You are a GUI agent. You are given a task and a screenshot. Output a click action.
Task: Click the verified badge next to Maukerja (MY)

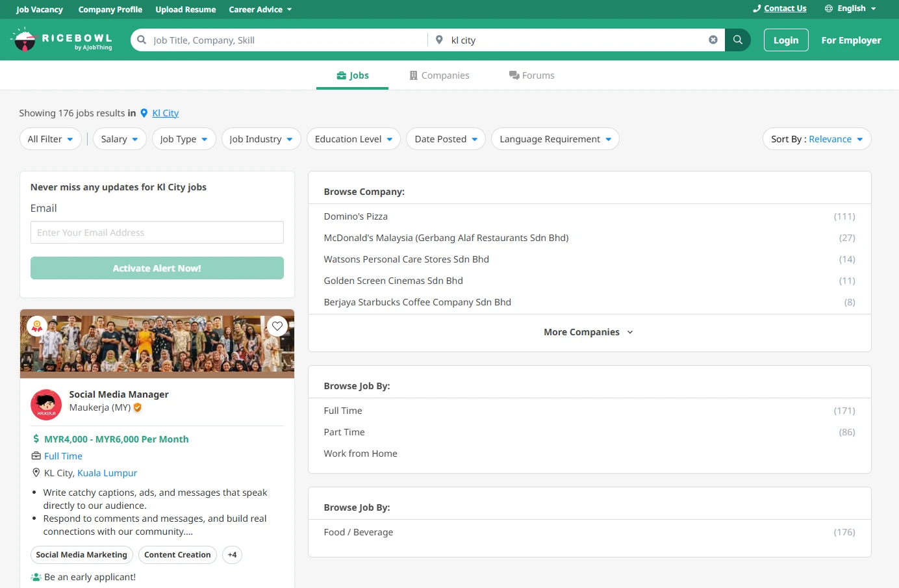(138, 407)
